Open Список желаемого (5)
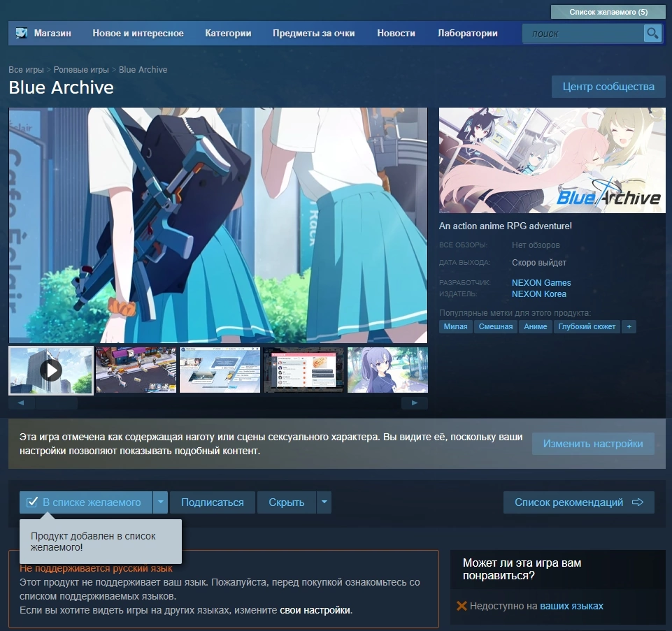Viewport: 672px width, 631px height. coord(608,12)
